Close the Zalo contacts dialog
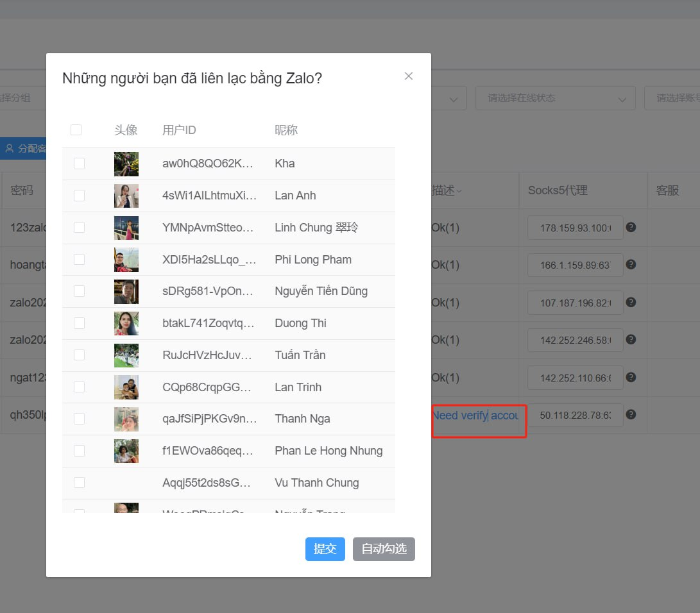Image resolution: width=700 pixels, height=613 pixels. pos(409,76)
